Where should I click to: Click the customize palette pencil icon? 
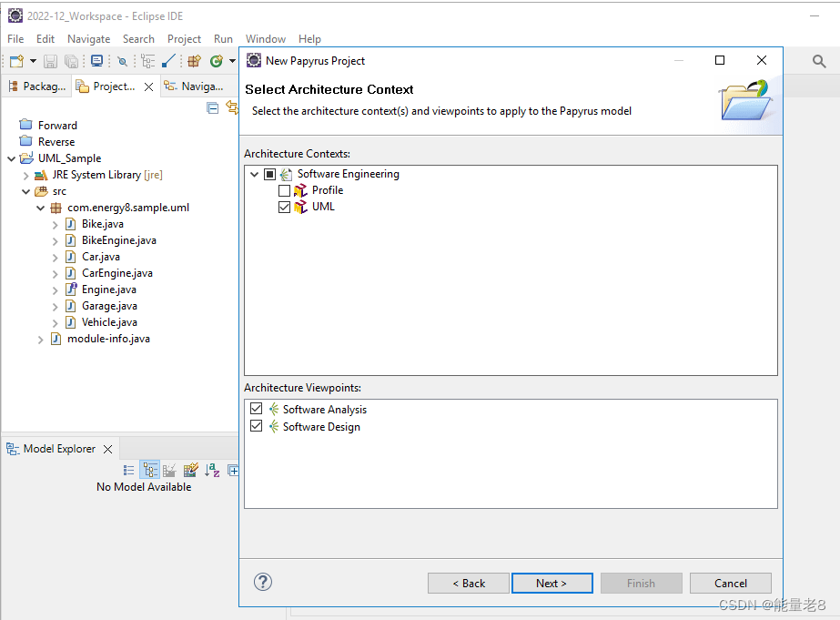tap(191, 470)
